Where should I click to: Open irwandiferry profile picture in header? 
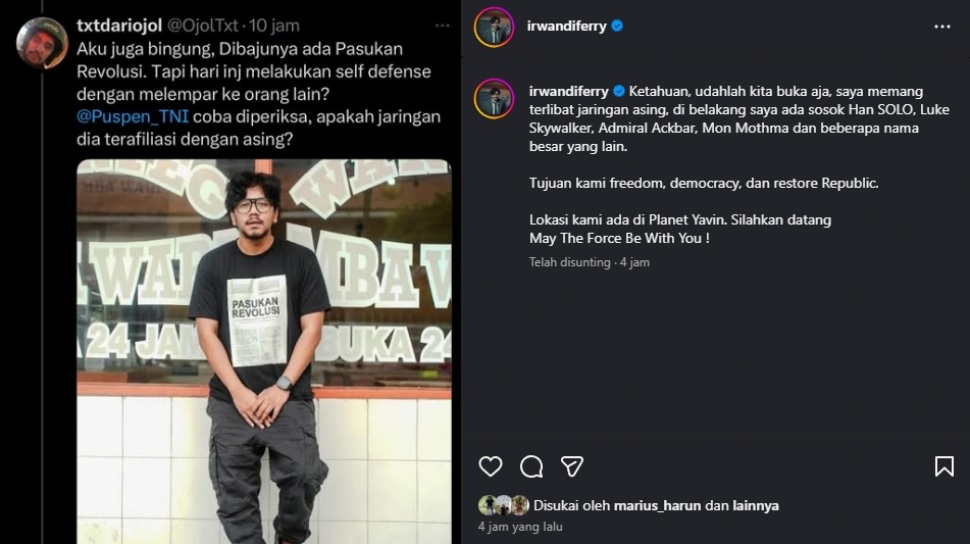tap(494, 27)
